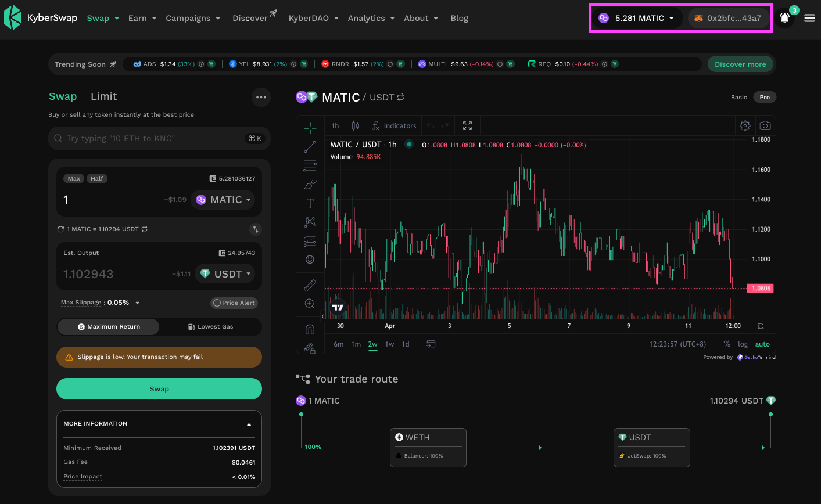
Task: Refresh the 1 MATIC rate
Action: click(x=60, y=229)
